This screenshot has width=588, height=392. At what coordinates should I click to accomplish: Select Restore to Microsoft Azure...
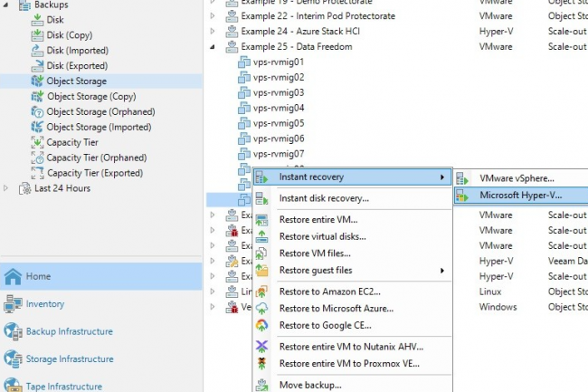coord(353,309)
